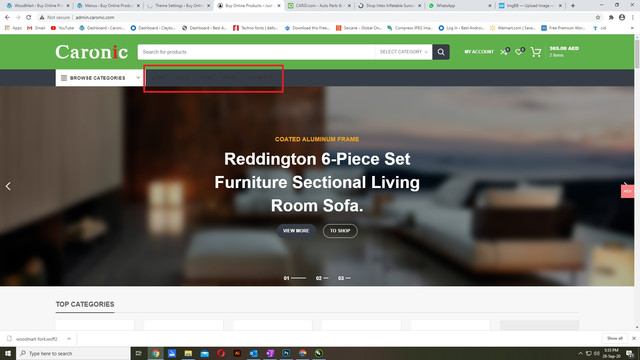
Task: Focus the Search for products field
Action: (256, 52)
